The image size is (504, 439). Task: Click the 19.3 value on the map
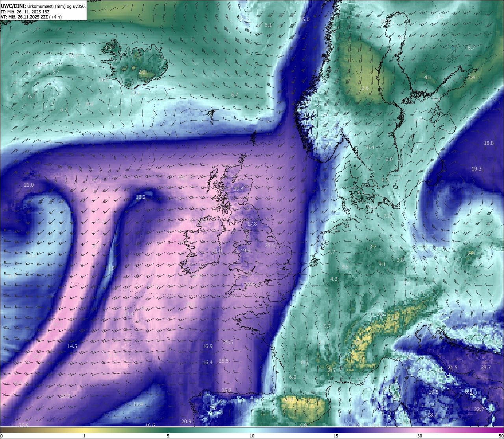pyautogui.click(x=476, y=169)
